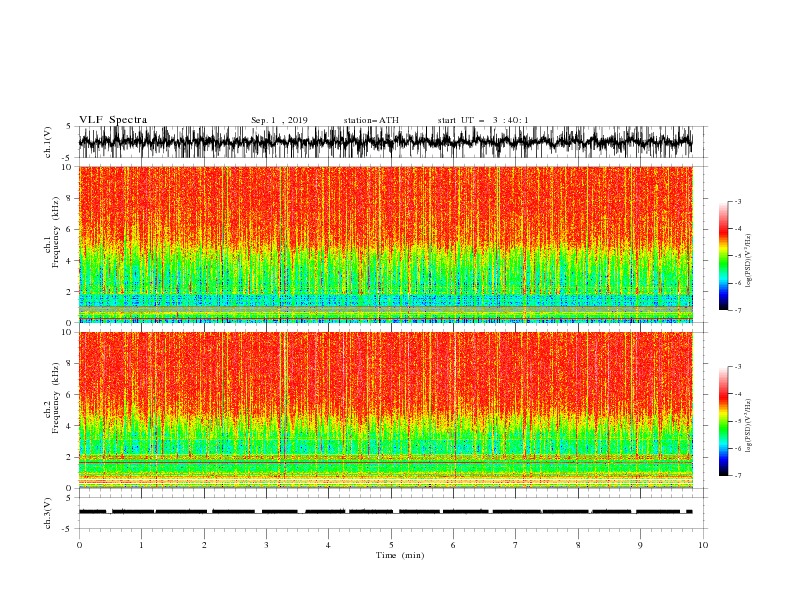Click the time axis tick label '8' at bottom
The image size is (792, 612).
578,545
